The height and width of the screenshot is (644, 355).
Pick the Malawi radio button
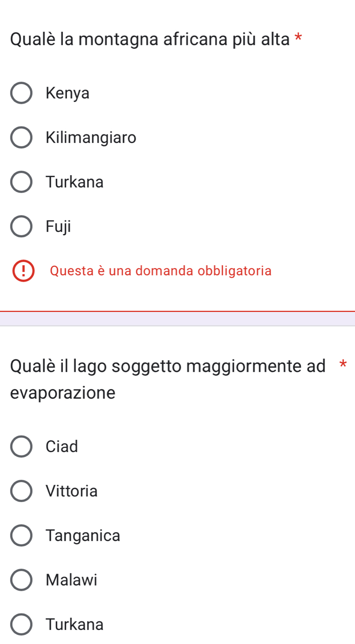point(21,580)
